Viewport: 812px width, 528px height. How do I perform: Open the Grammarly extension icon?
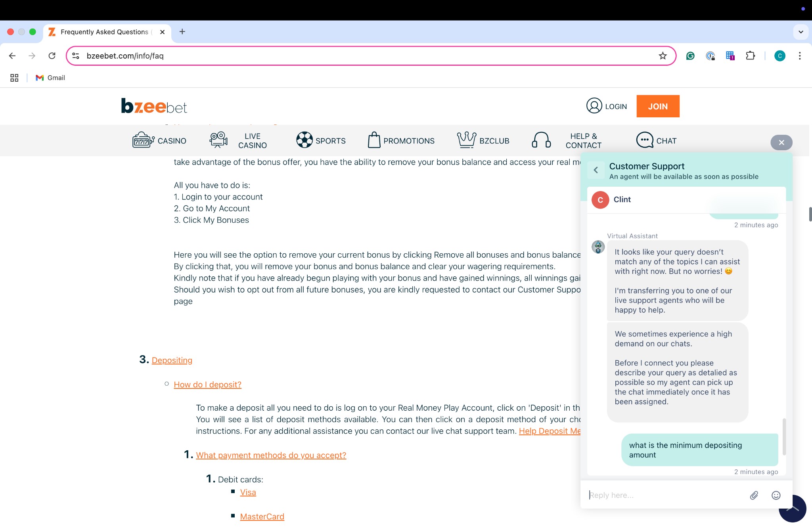[690, 56]
